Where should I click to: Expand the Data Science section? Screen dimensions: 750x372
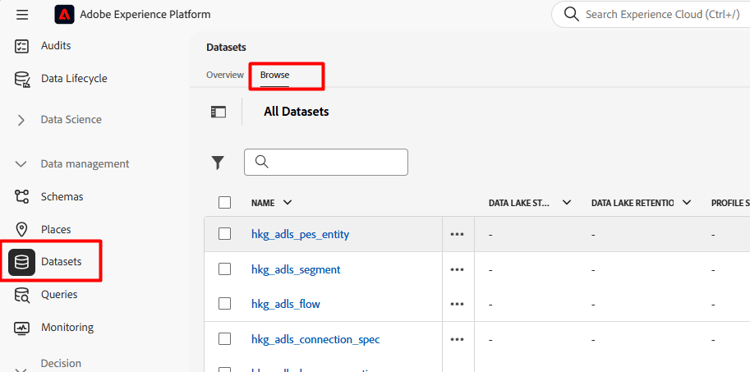coord(21,120)
